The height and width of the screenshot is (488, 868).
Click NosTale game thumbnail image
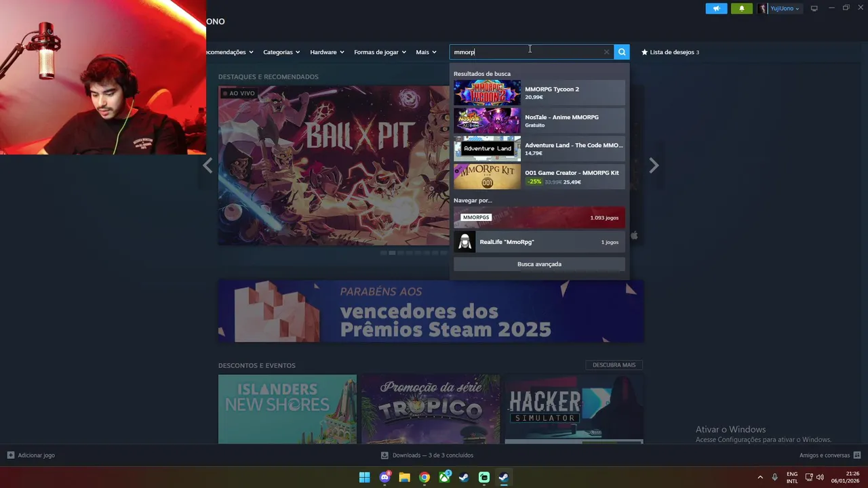(487, 121)
